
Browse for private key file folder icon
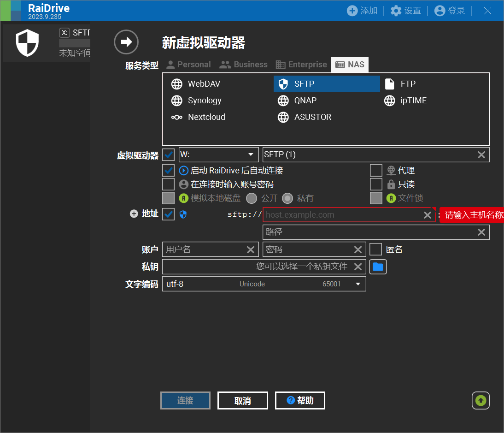[x=378, y=267]
